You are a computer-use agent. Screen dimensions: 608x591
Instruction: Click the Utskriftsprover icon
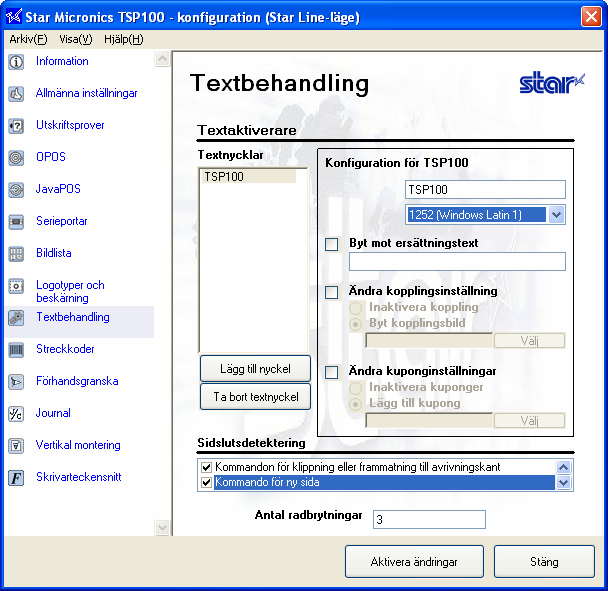(x=16, y=126)
